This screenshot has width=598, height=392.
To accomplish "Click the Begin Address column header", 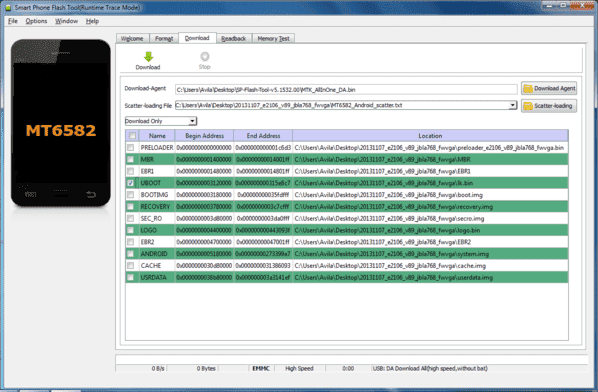I will pyautogui.click(x=204, y=136).
